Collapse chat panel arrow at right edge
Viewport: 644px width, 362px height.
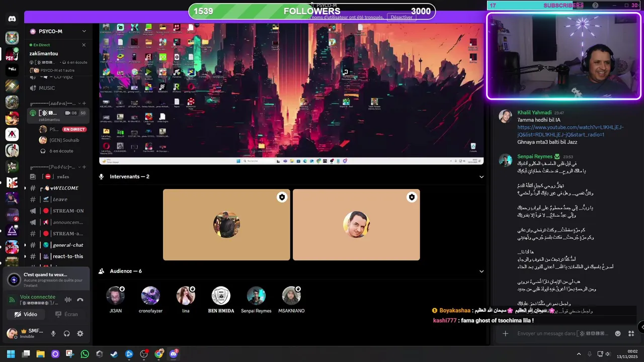[x=641, y=327]
